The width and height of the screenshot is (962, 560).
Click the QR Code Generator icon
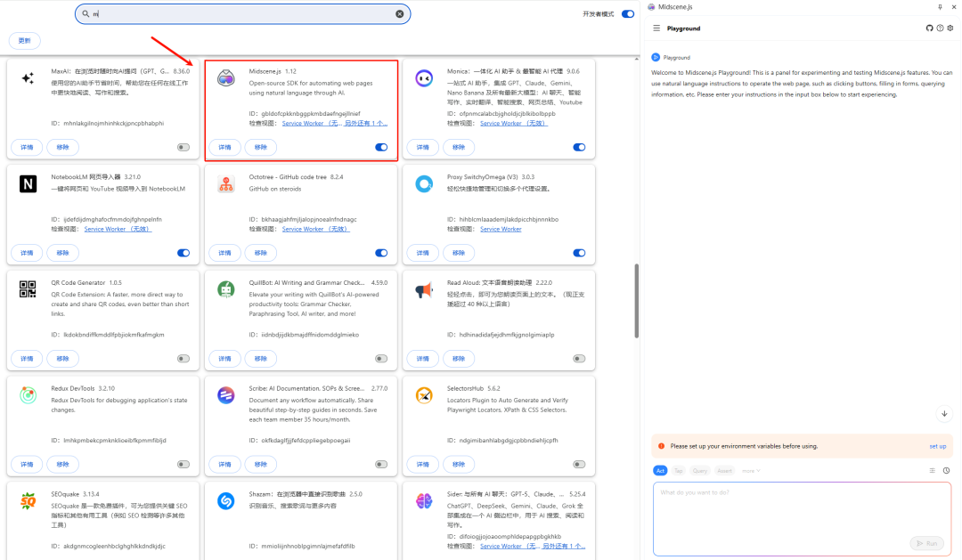click(28, 289)
